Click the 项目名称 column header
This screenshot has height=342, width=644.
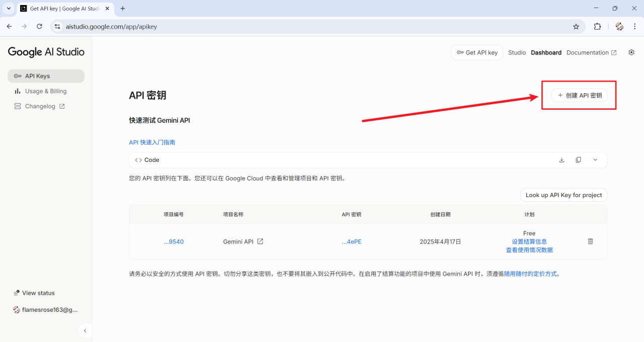233,214
